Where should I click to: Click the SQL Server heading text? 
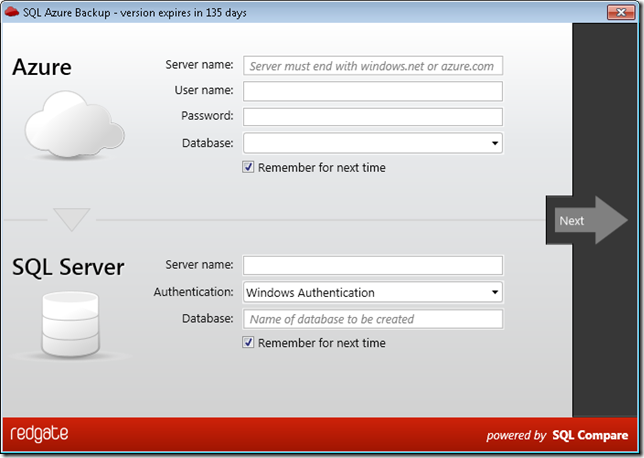click(x=68, y=267)
